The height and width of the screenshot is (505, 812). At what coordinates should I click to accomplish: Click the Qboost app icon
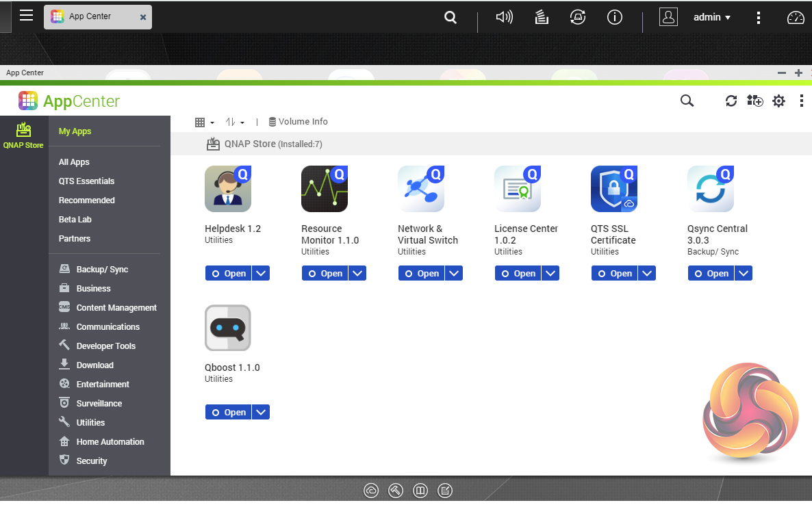pyautogui.click(x=228, y=328)
